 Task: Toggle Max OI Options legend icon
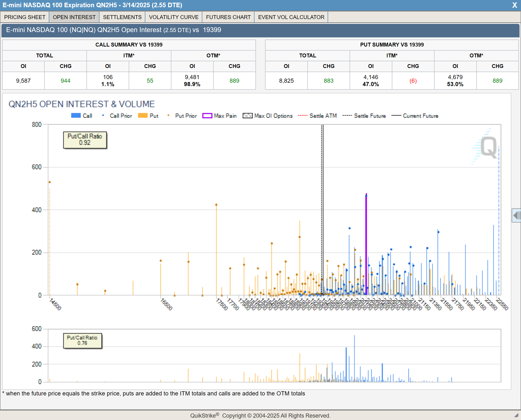[247, 116]
